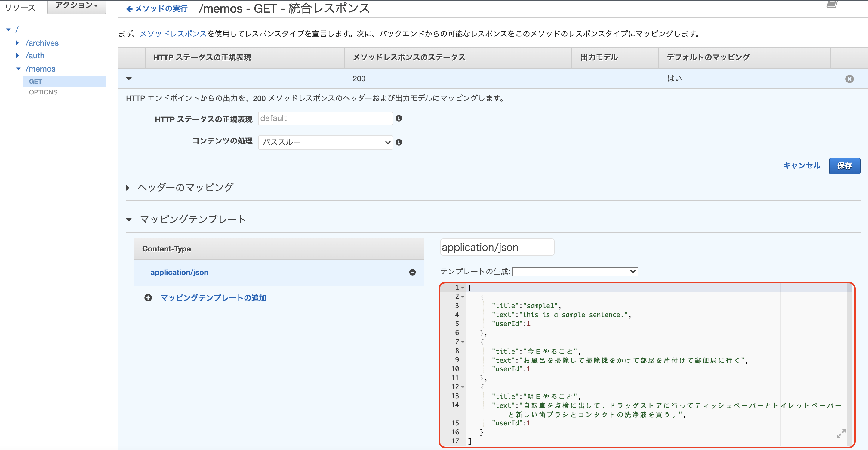Viewport: 868px width, 450px height.
Task: Collapse the マッピングテンプレート section
Action: [x=129, y=220]
